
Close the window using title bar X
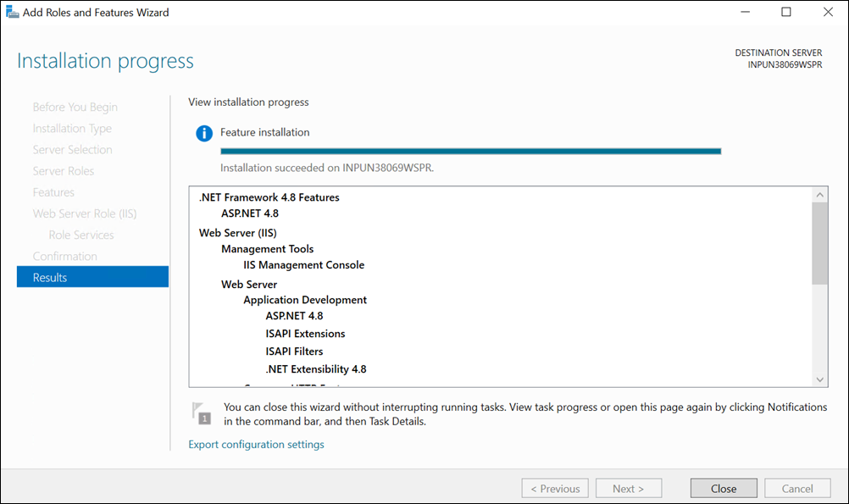point(826,13)
